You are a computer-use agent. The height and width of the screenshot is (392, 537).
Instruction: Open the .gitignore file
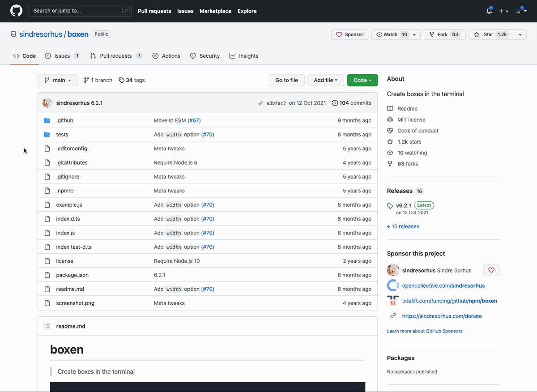(68, 177)
